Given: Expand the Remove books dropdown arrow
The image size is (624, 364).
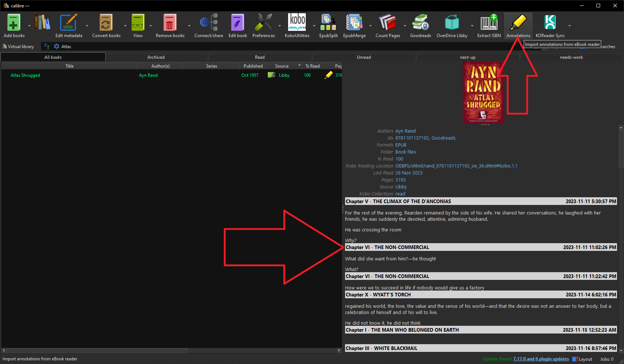Looking at the screenshot, I should pyautogui.click(x=189, y=26).
